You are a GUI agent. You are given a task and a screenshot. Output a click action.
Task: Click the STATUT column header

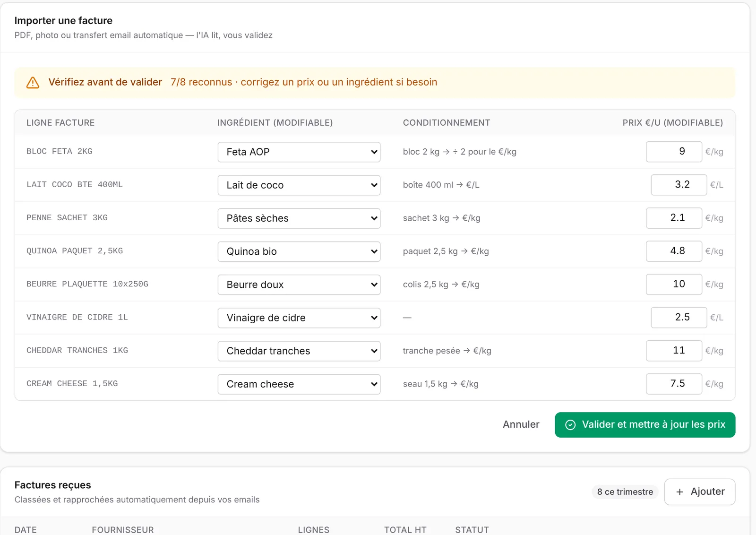[472, 530]
